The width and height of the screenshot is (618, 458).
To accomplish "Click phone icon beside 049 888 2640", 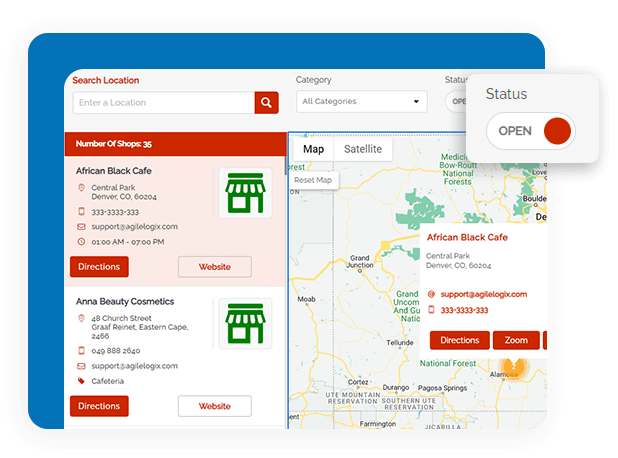I will 81,350.
